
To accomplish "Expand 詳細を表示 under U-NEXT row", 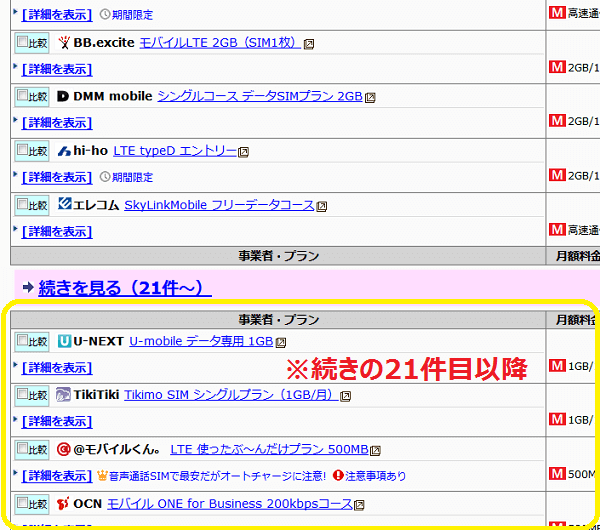I will pos(57,368).
